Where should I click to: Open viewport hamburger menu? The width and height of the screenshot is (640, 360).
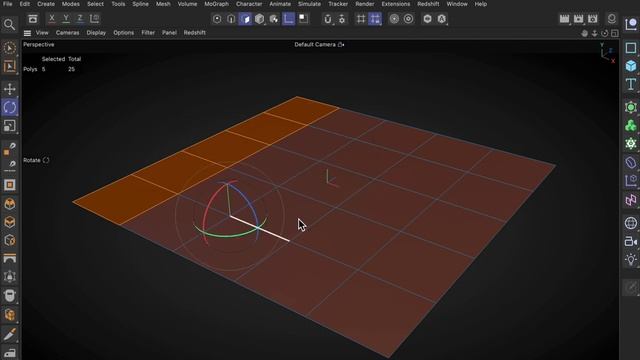[27, 33]
